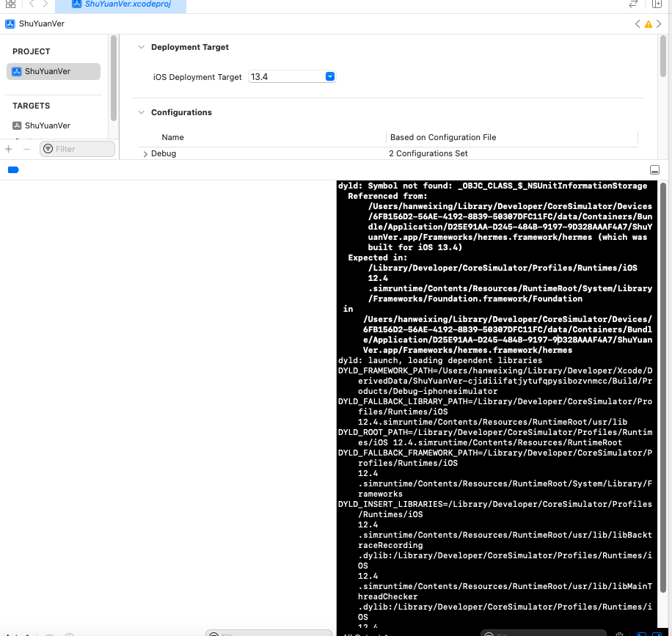This screenshot has width=672, height=636.
Task: Select the ShuYuanVer.xcodeproj editor tab
Action: 121,4
